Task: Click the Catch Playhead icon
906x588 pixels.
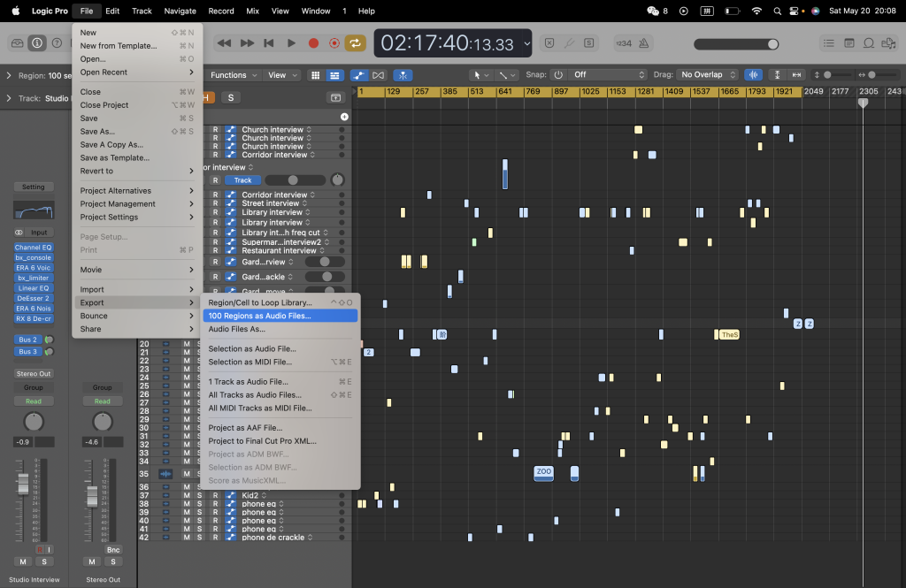Action: point(403,75)
